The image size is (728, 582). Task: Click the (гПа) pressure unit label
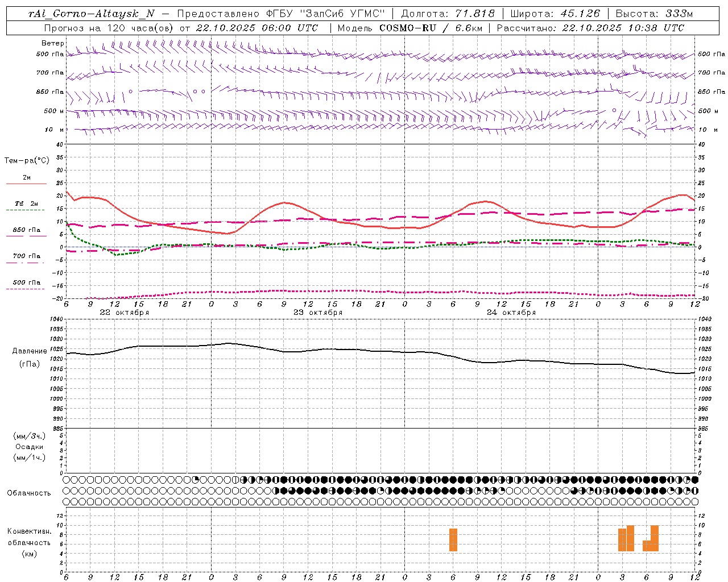click(30, 364)
